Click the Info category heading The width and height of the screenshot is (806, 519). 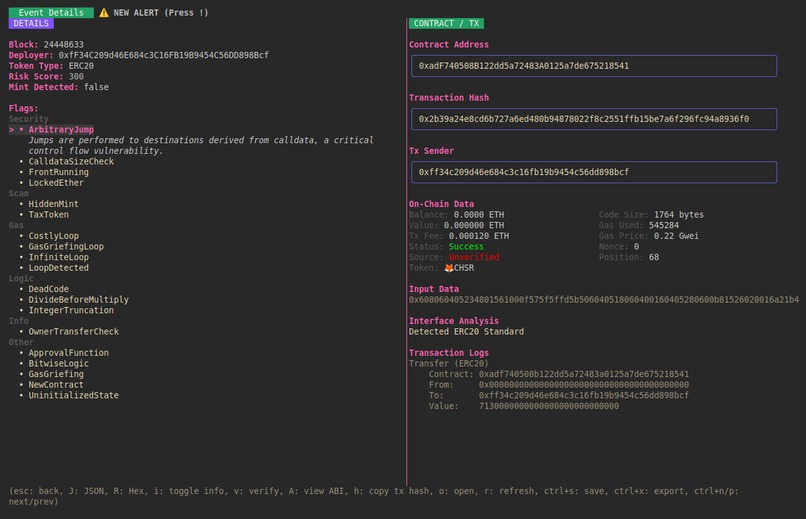coord(19,321)
